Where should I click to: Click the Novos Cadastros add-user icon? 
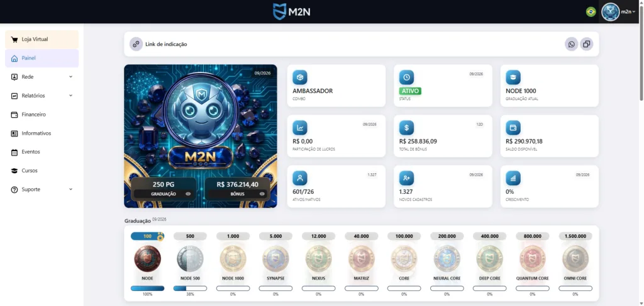(x=407, y=178)
